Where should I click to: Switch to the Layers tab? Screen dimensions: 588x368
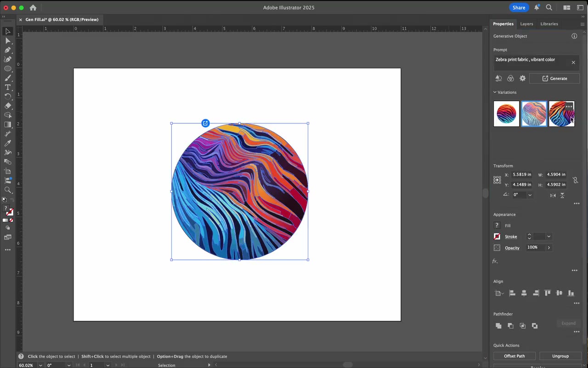(526, 24)
